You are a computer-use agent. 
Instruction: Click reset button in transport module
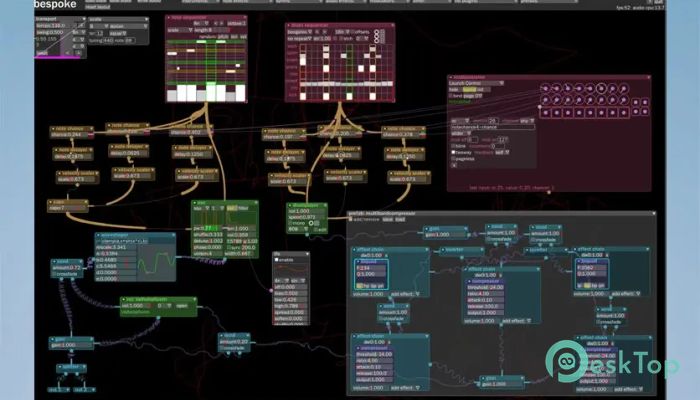42,53
